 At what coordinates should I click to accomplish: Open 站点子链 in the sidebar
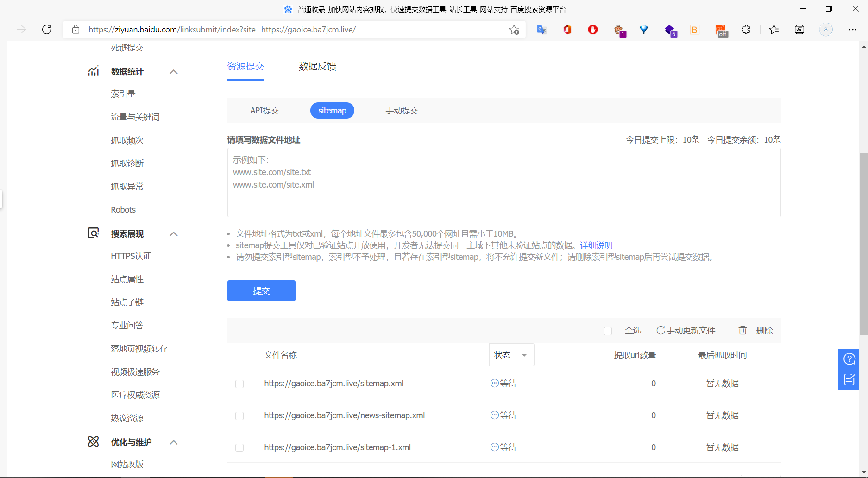127,302
